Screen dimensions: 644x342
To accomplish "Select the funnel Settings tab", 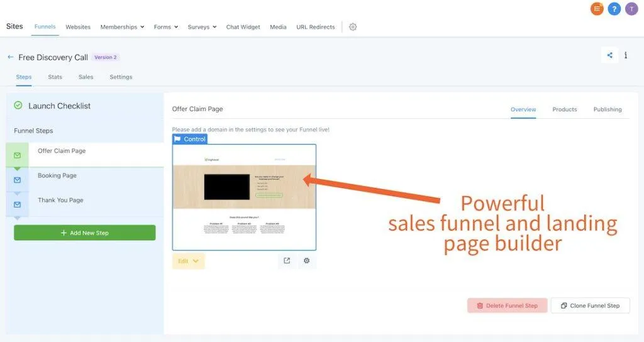I will point(121,77).
